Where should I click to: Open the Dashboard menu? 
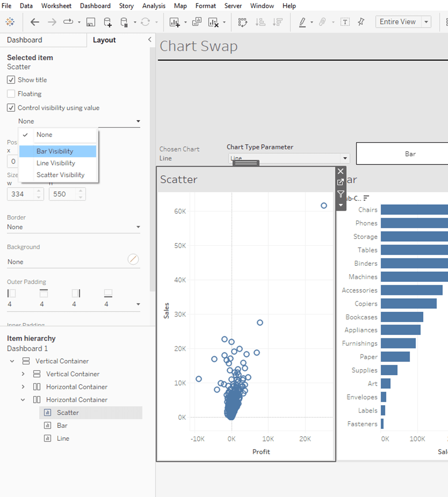click(x=95, y=6)
